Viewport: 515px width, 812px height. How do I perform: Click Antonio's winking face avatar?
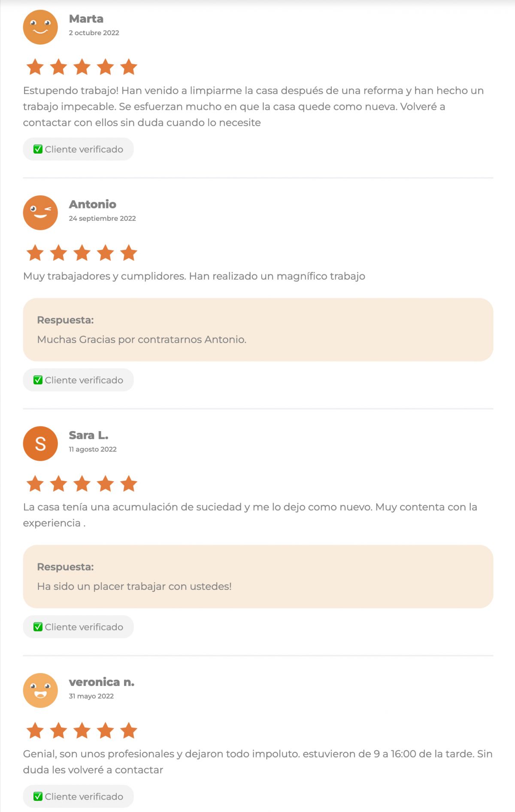(x=40, y=213)
